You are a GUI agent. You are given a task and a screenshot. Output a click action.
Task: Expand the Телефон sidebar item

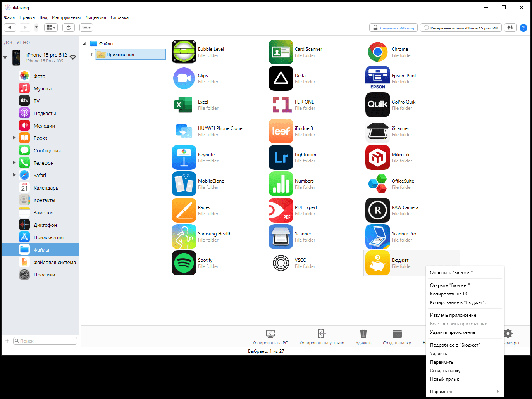14,163
